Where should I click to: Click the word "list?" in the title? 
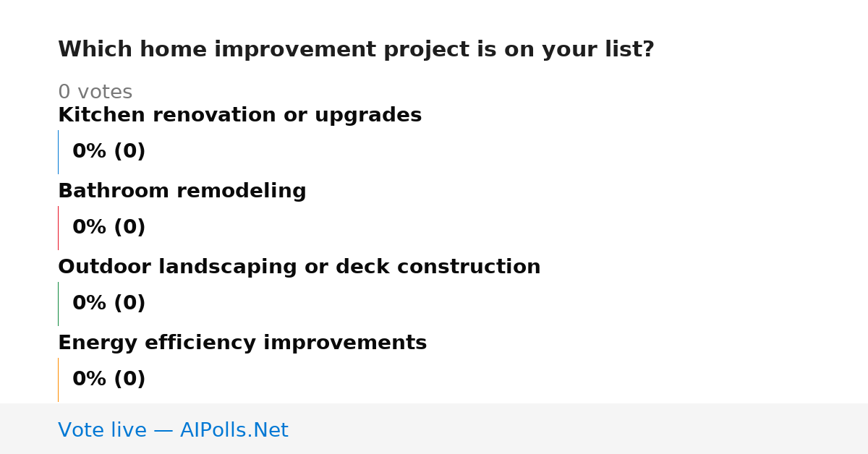coord(628,50)
